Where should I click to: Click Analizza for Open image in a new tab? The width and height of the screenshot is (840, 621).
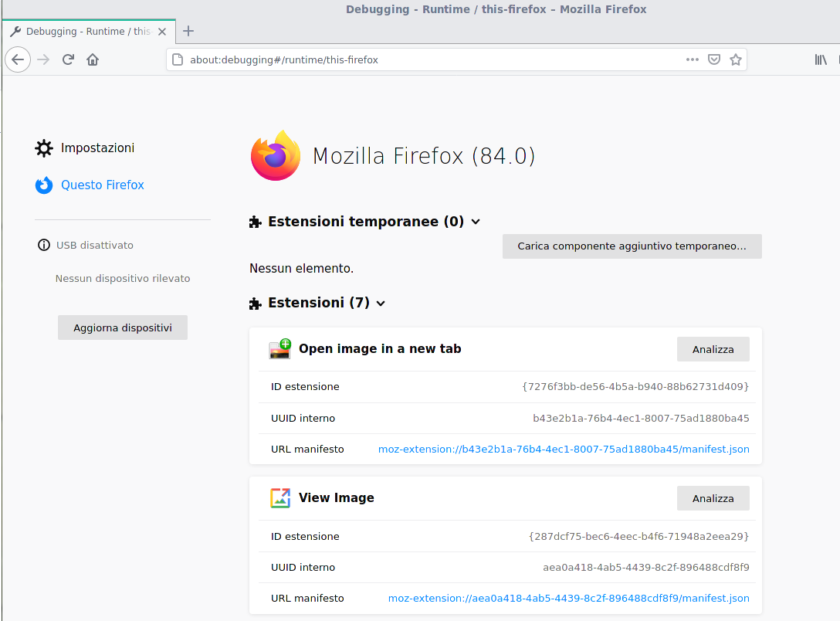713,349
